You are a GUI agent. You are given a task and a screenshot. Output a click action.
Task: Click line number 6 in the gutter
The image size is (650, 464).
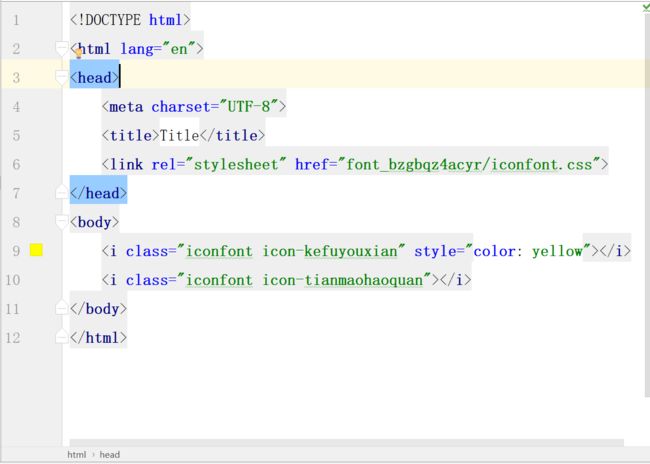[16, 164]
